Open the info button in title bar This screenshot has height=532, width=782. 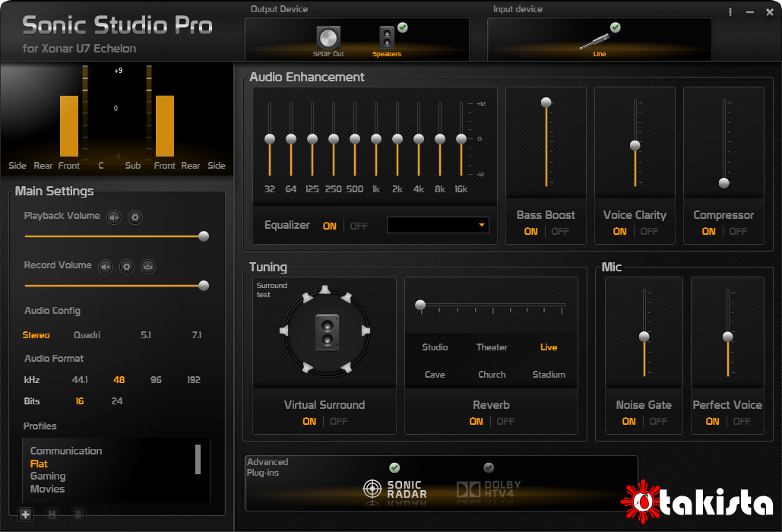(730, 12)
